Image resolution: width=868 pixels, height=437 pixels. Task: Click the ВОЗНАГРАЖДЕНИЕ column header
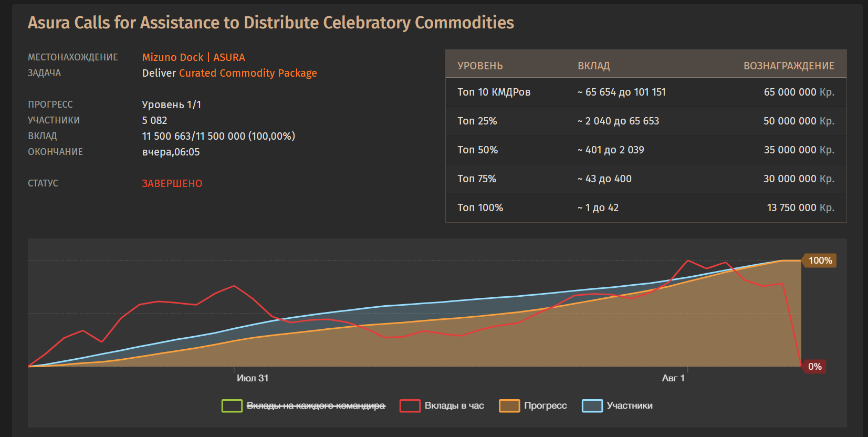coord(789,66)
